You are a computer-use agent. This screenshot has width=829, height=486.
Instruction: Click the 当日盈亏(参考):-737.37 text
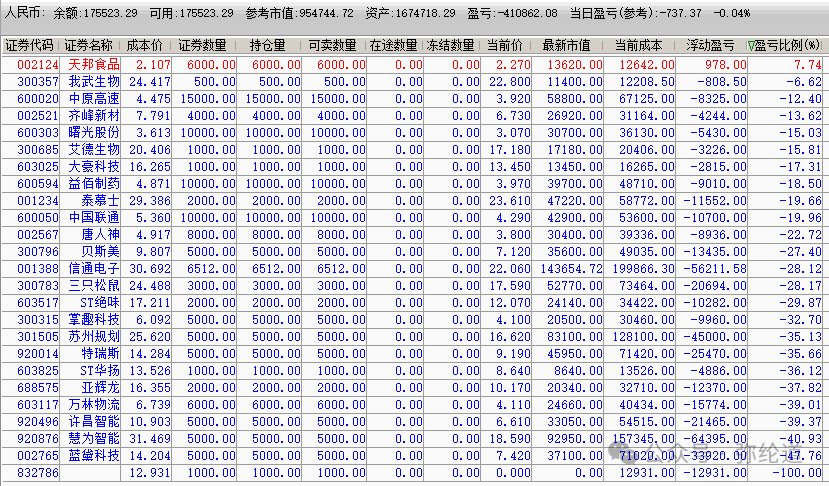[x=637, y=13]
